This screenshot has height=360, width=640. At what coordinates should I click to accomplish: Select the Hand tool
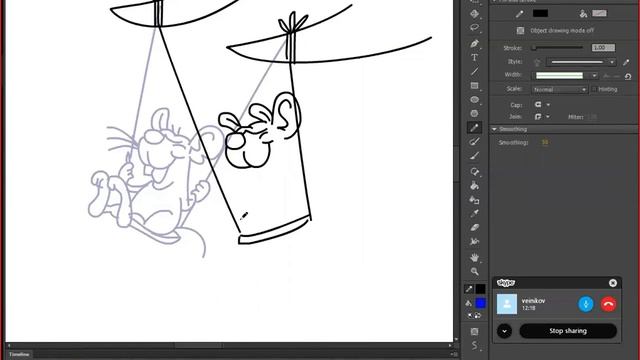coord(474,258)
